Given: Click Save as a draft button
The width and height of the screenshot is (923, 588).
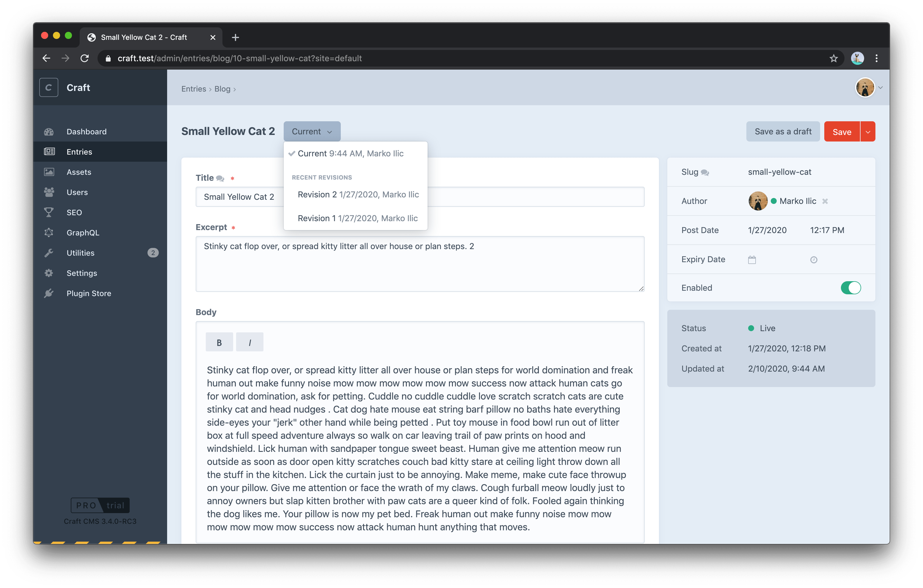Looking at the screenshot, I should pos(783,131).
